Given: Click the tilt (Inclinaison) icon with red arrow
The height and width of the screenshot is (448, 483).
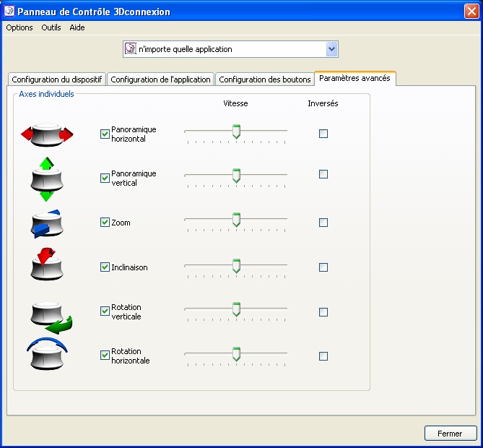Looking at the screenshot, I should coord(47,264).
